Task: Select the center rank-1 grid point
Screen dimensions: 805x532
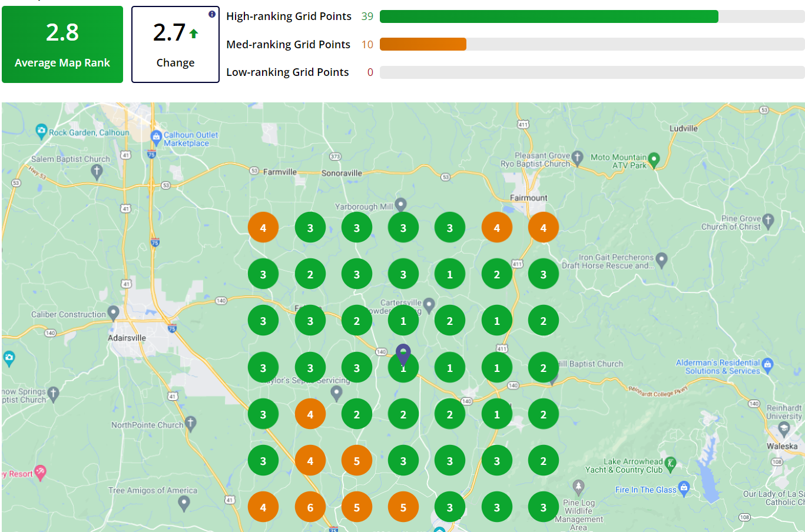Action: (x=403, y=367)
